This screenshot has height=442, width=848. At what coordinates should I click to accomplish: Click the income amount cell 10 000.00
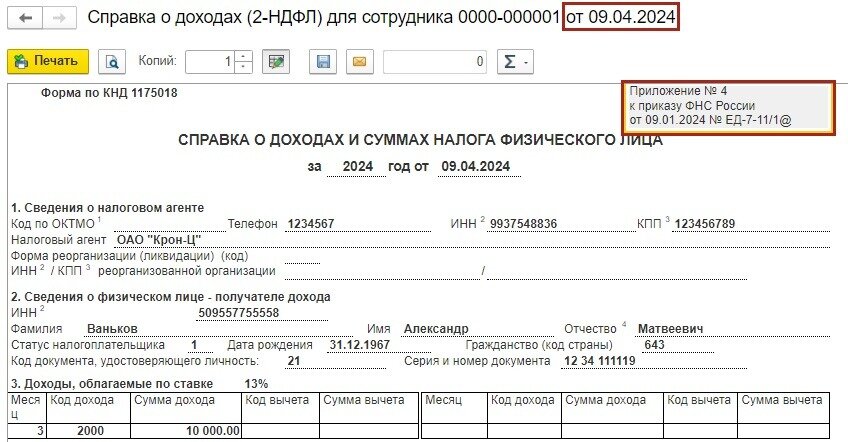[186, 431]
